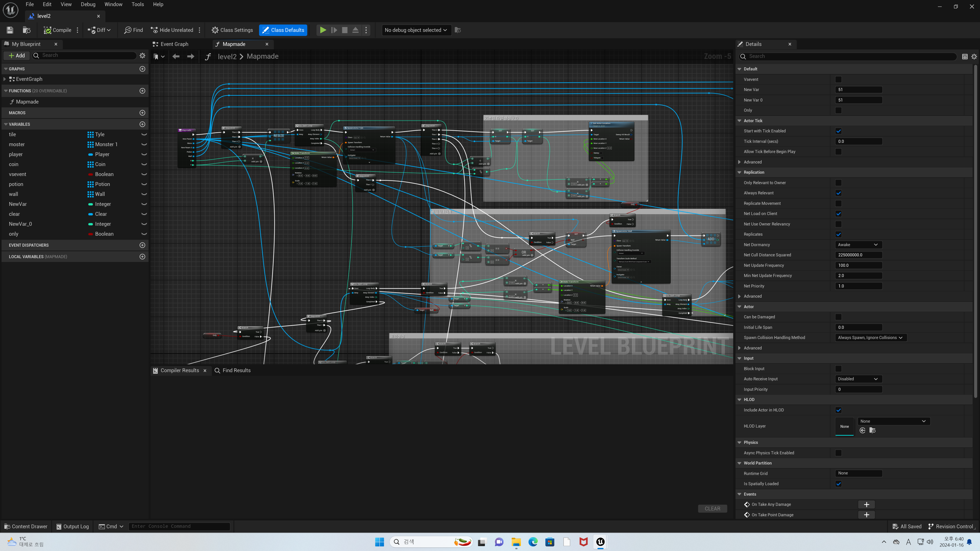This screenshot has height=551, width=980.
Task: Add a new event dispatcher plus icon
Action: [142, 245]
